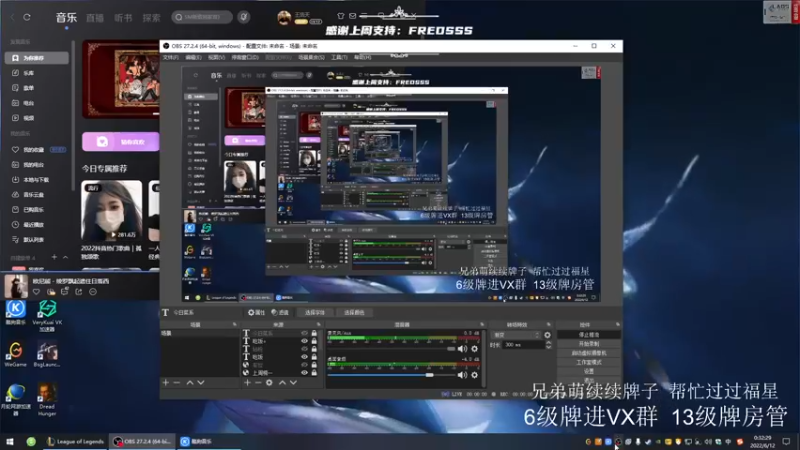Switch to 听书 tab in Kugou
The image size is (800, 450).
coord(123,18)
